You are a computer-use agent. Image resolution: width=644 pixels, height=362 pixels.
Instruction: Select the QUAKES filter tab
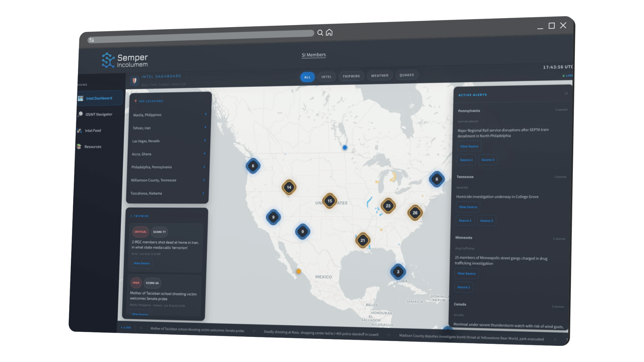(407, 75)
